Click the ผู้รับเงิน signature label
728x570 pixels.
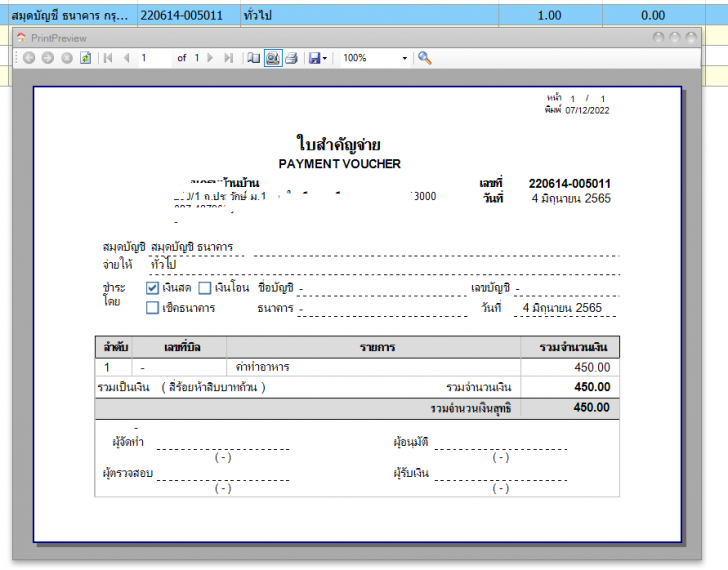click(411, 473)
